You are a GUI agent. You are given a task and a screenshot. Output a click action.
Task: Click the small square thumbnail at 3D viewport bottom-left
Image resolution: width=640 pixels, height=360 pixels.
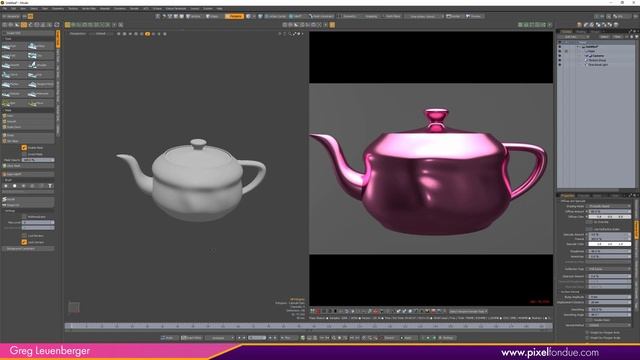[74, 307]
